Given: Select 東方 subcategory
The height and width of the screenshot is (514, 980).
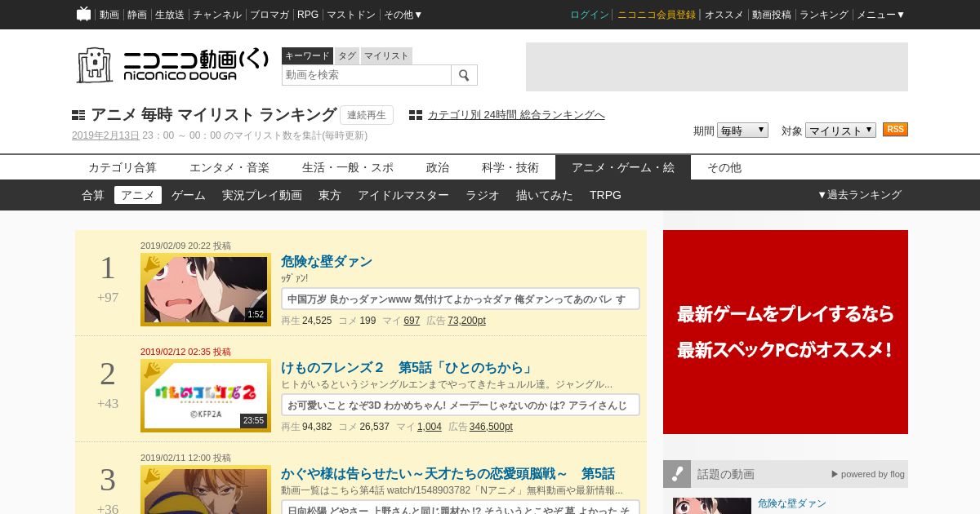Looking at the screenshot, I should pyautogui.click(x=330, y=195).
